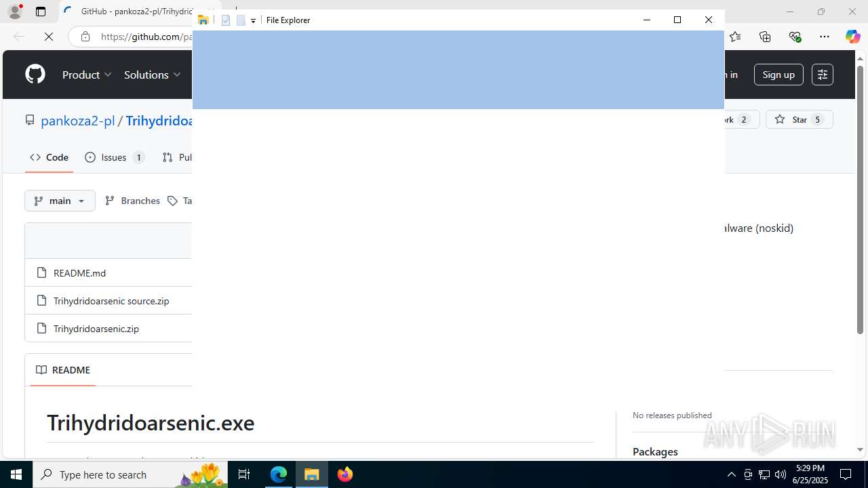The width and height of the screenshot is (868, 488).
Task: Open Microsoft Edge from the taskbar
Action: point(279,474)
